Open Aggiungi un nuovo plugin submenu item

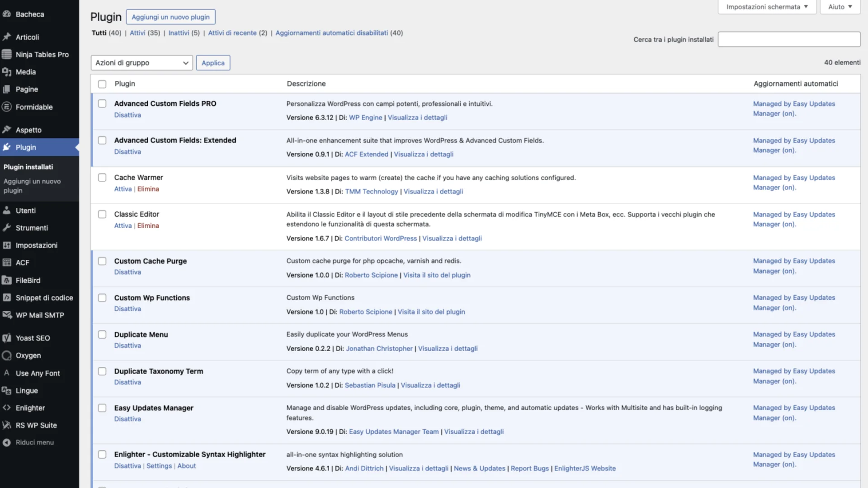[x=32, y=186]
